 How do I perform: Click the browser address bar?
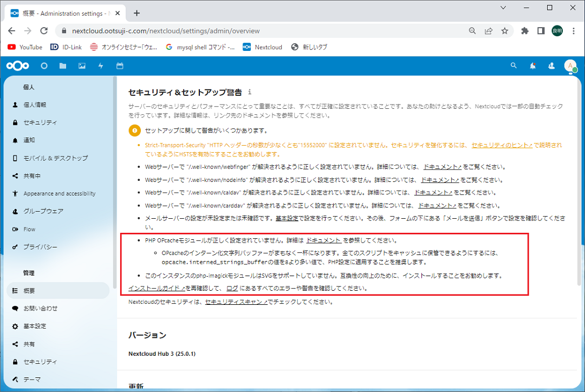click(x=260, y=31)
